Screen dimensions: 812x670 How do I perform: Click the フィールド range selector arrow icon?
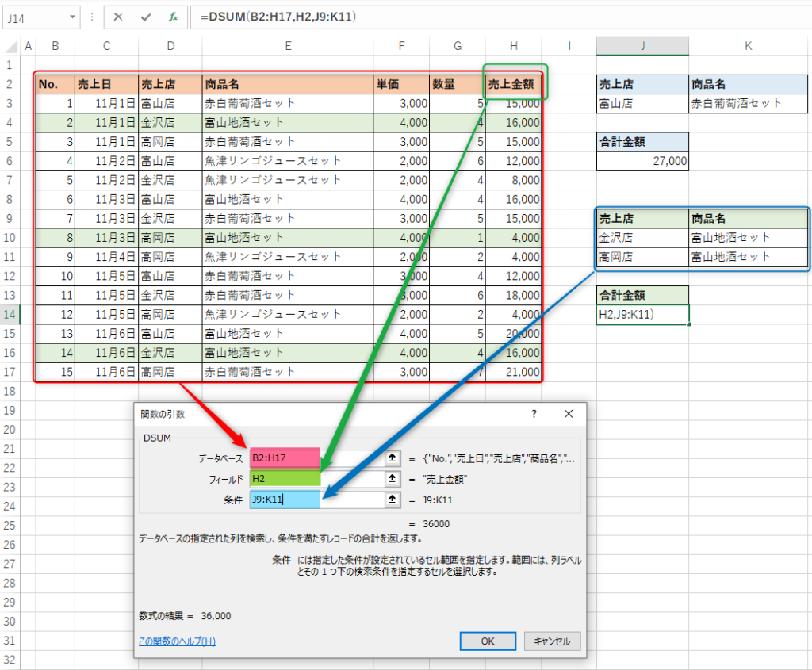click(x=393, y=478)
